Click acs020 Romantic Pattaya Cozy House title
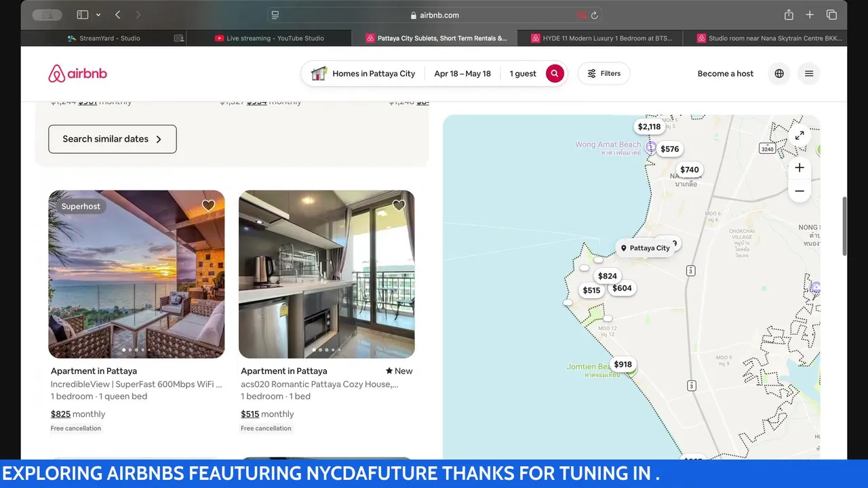The image size is (868, 488). (319, 384)
